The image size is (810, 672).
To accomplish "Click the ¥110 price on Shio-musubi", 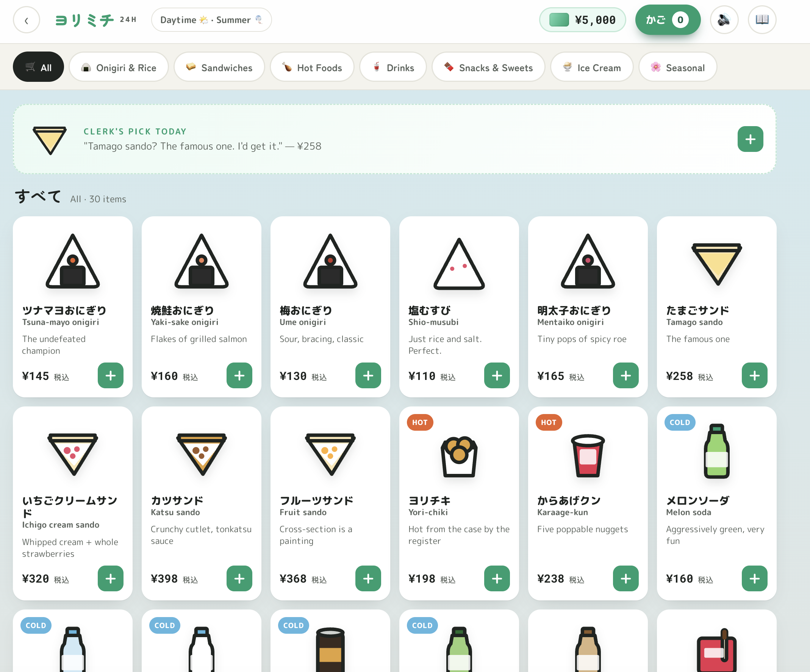I will click(x=422, y=376).
